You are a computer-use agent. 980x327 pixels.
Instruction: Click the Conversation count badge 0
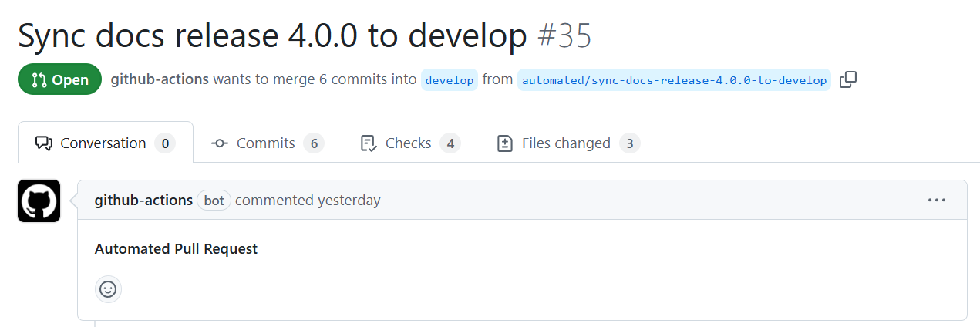pyautogui.click(x=164, y=143)
